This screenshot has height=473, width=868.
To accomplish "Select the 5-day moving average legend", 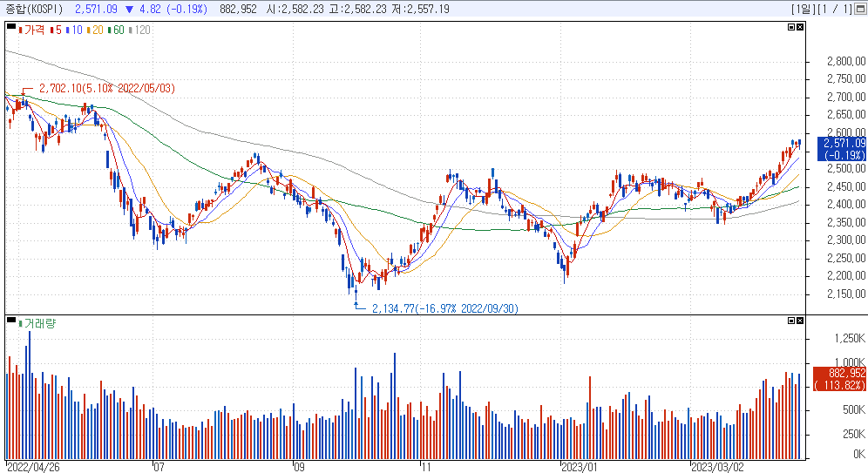I will coord(56,30).
